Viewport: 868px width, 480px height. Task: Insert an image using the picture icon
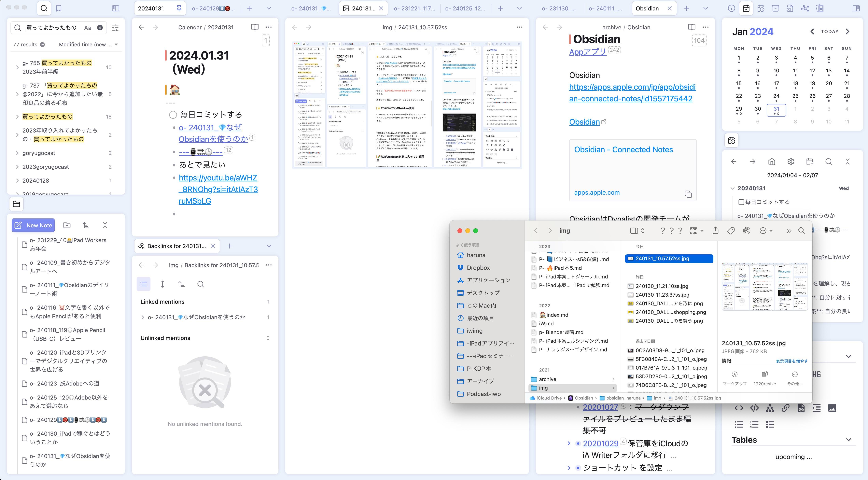coord(832,408)
